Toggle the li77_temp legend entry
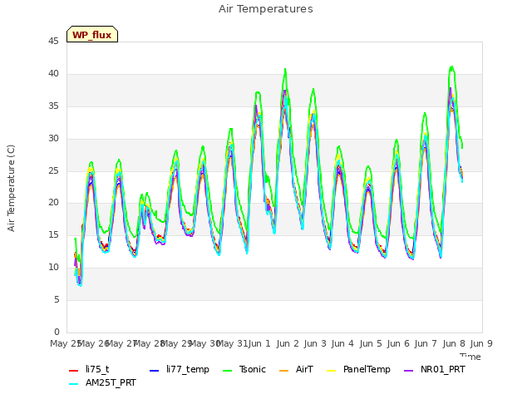 click(180, 369)
